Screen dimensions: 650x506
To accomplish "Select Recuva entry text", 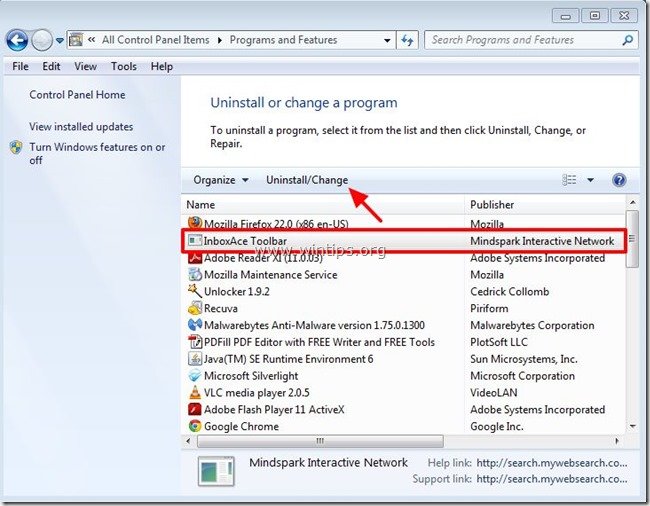I will [221, 308].
